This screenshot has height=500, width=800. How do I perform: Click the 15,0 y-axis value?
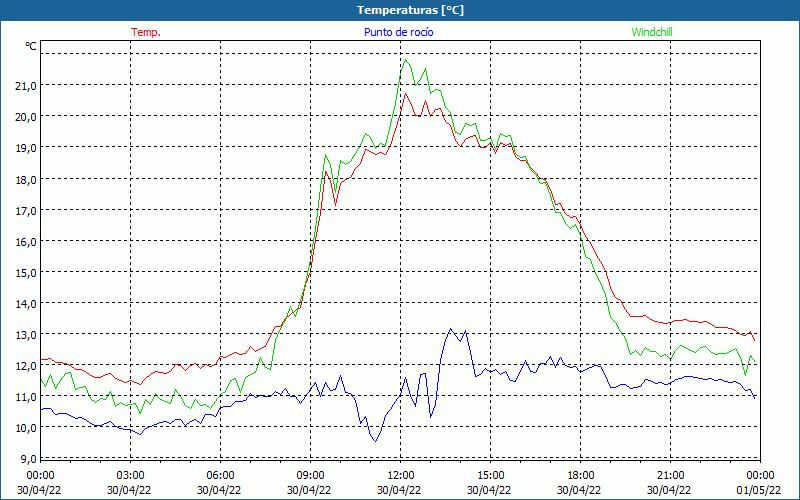coord(26,273)
